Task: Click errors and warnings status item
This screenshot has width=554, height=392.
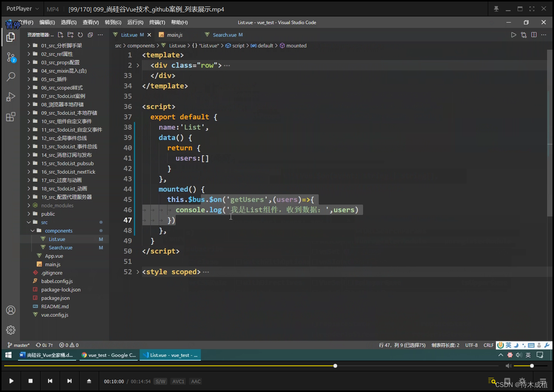Action: point(69,345)
